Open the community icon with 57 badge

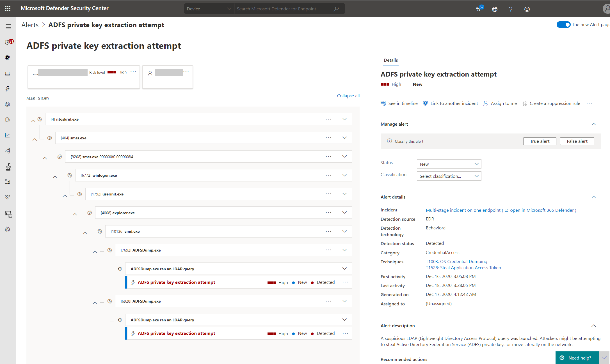pyautogui.click(x=478, y=9)
